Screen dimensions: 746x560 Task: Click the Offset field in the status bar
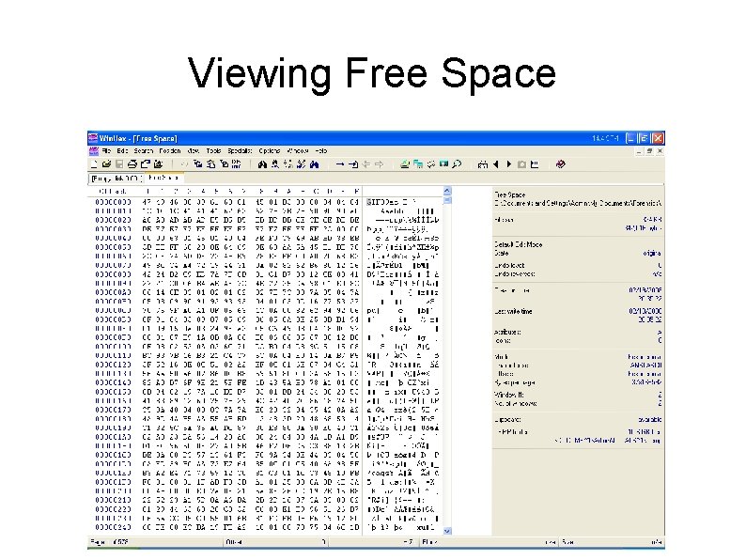click(276, 542)
